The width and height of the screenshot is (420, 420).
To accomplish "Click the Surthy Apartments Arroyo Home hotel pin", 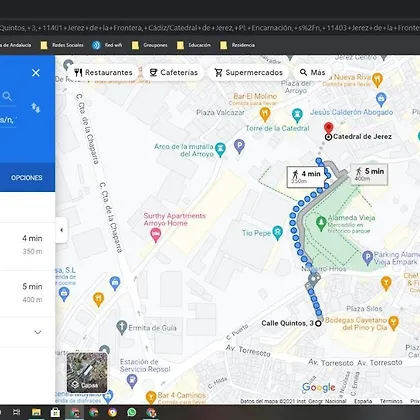I will (x=155, y=235).
